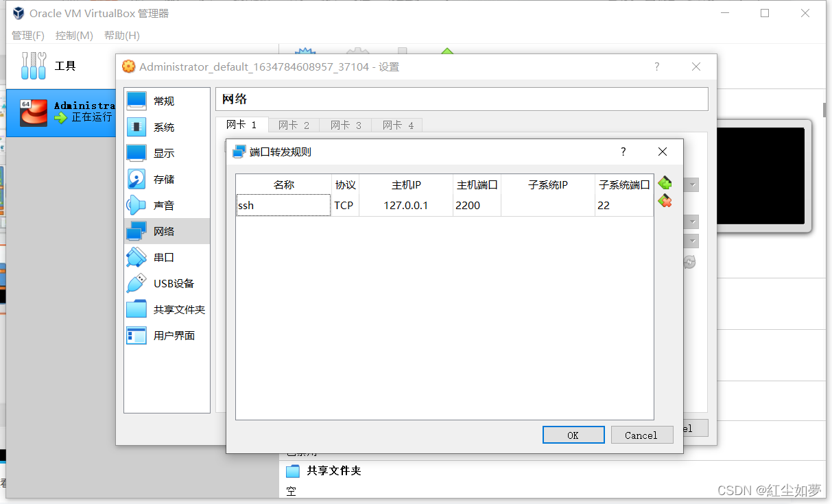Select the 共享文件夹 settings category
Image resolution: width=832 pixels, height=504 pixels.
[167, 309]
